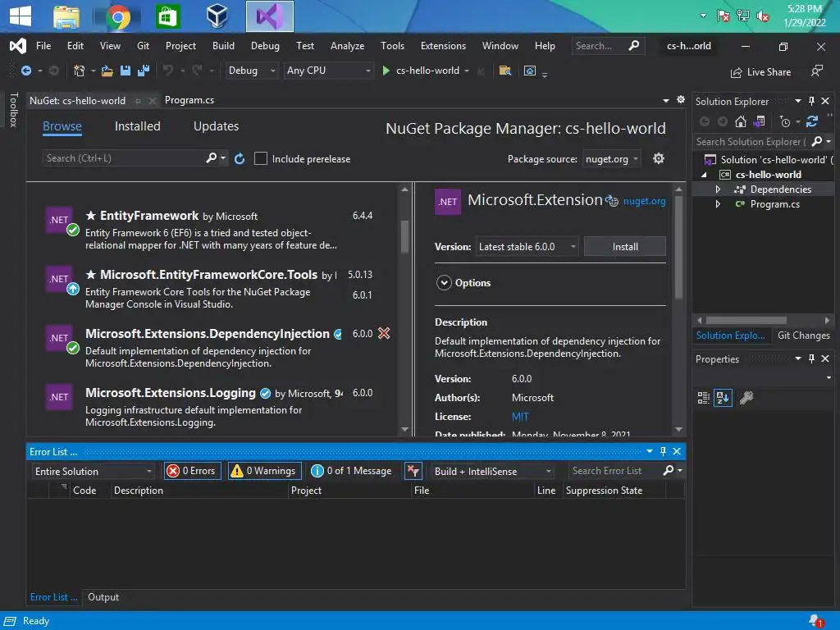Screen dimensions: 840x630
Task: Save the current file with the floppy icon
Action: pos(126,71)
